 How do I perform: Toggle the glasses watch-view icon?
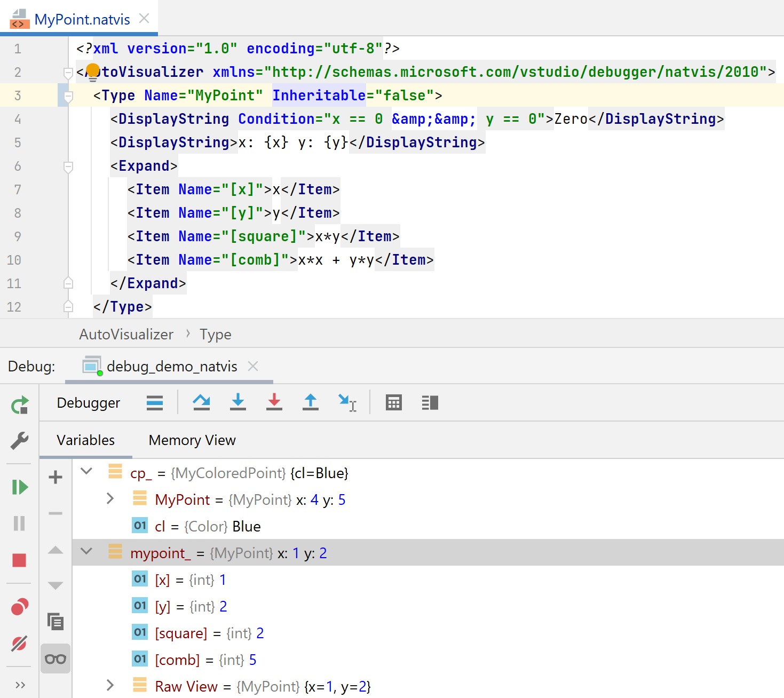55,658
